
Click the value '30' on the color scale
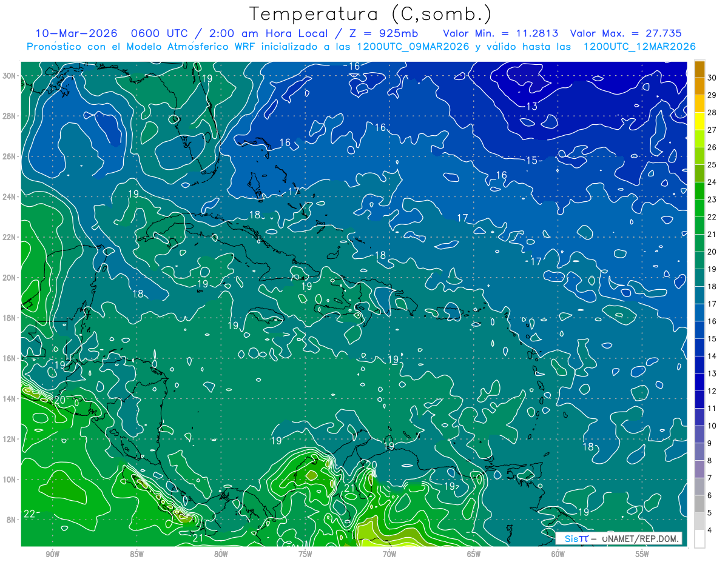tap(712, 77)
